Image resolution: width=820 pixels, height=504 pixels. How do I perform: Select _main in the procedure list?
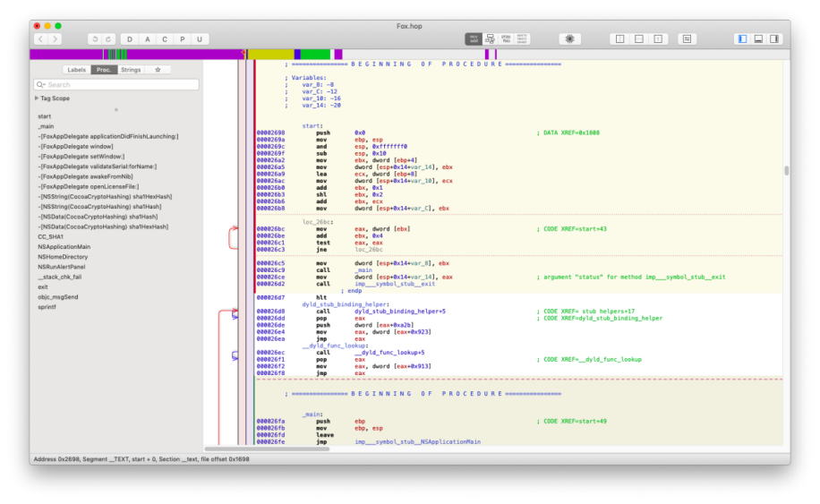46,126
